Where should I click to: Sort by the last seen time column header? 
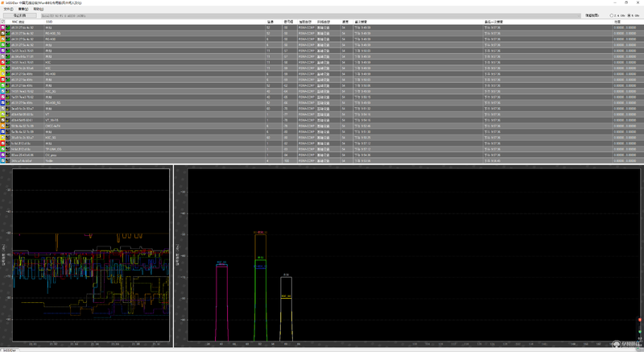click(493, 22)
